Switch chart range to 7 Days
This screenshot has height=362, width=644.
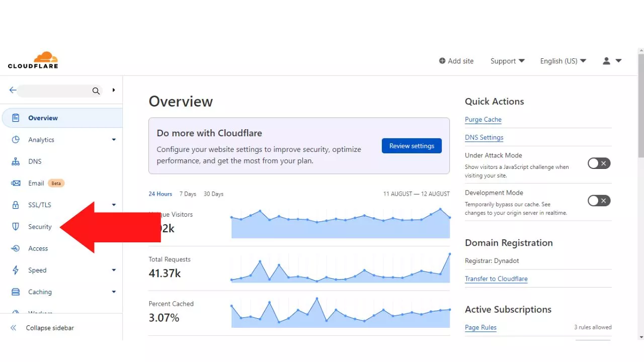pos(188,194)
